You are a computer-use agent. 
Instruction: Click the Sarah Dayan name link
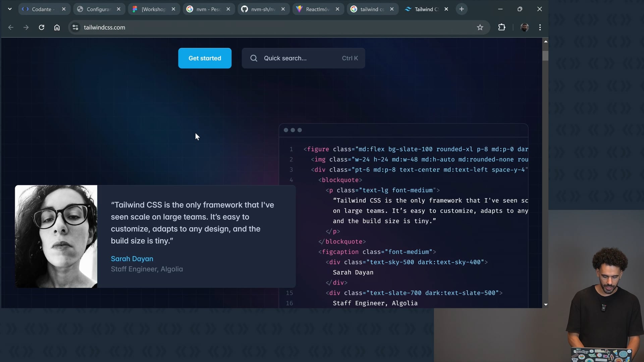point(132,259)
